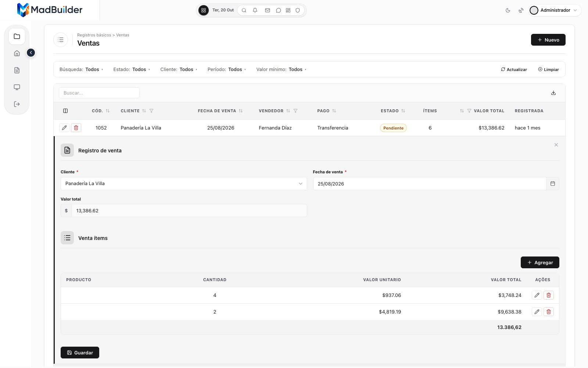588x368 pixels.
Task: Open monitor icon in left sidebar
Action: (17, 87)
